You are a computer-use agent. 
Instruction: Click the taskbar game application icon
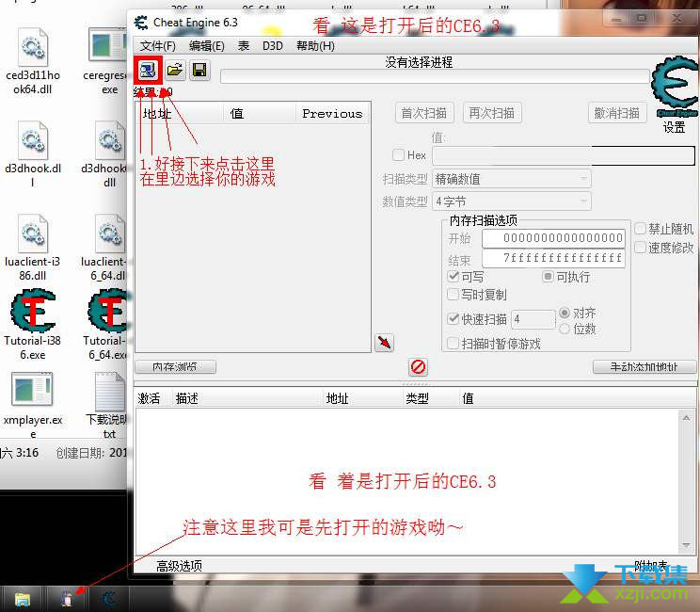(67, 599)
